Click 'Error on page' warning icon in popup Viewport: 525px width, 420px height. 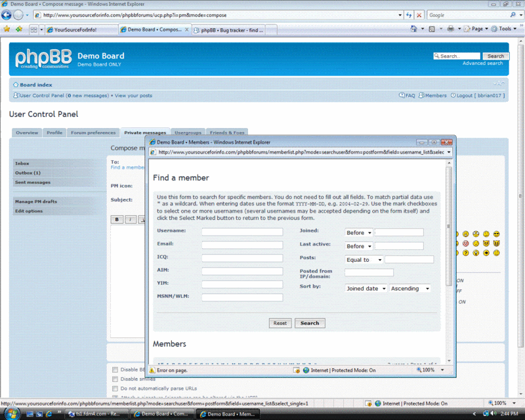tap(152, 370)
